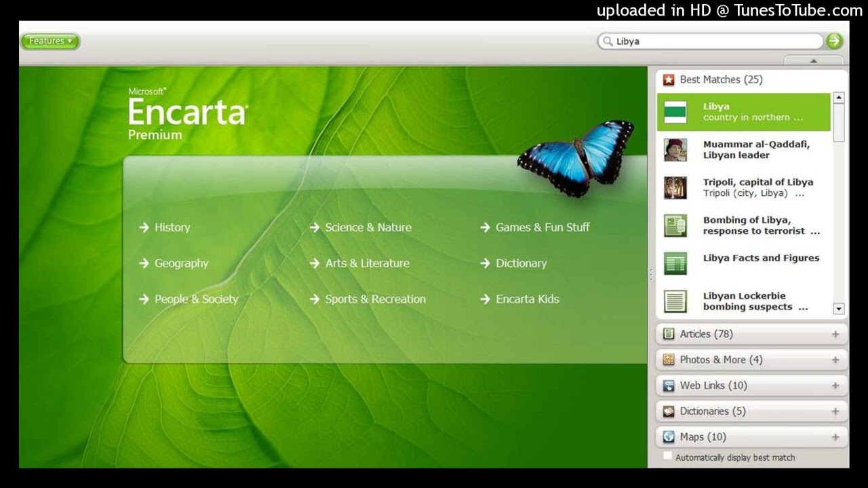Click the arrow icon beside Geography

click(144, 264)
